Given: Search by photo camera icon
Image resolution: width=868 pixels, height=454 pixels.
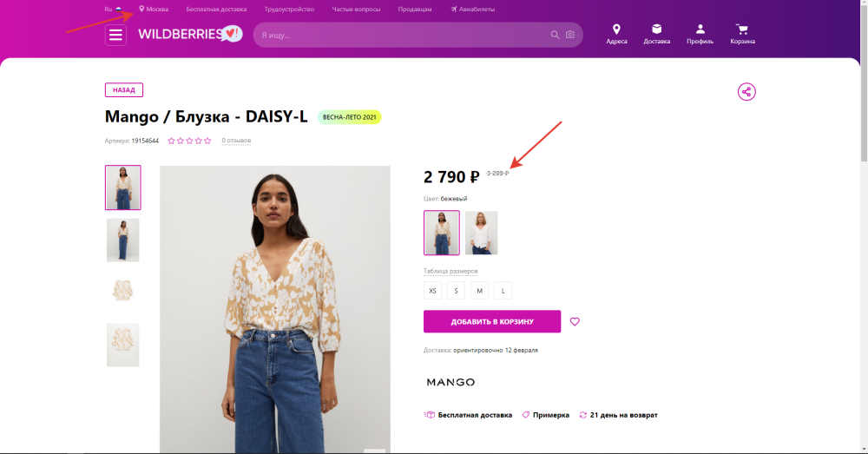Looking at the screenshot, I should (570, 35).
